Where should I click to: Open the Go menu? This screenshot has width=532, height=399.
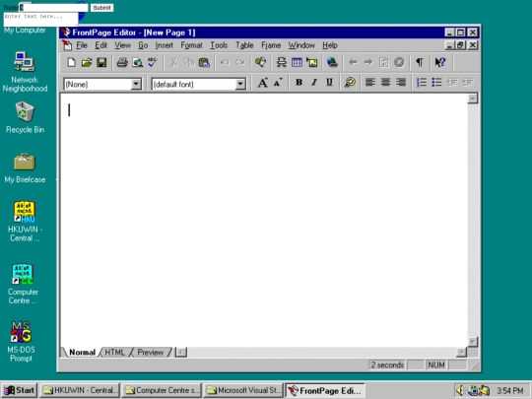coord(143,45)
